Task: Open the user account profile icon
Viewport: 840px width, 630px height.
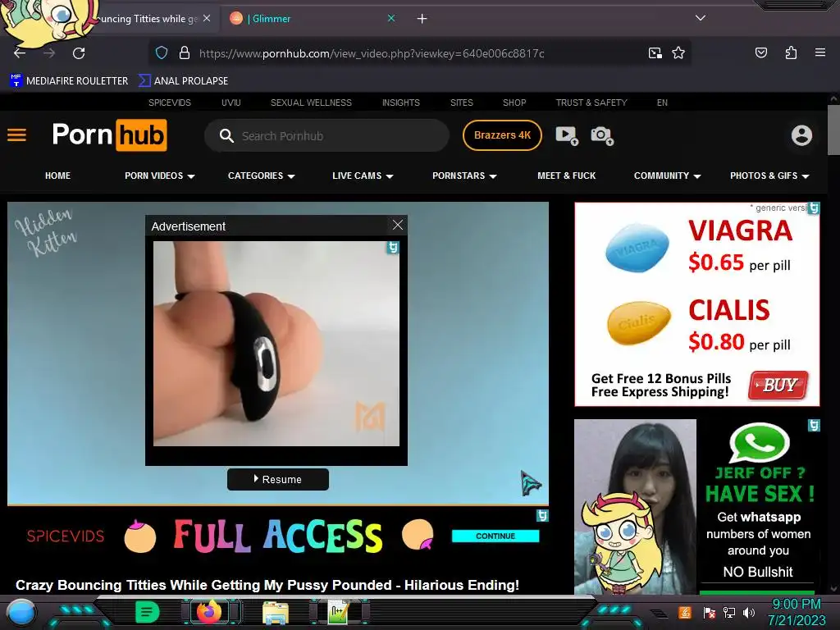Action: 801,135
